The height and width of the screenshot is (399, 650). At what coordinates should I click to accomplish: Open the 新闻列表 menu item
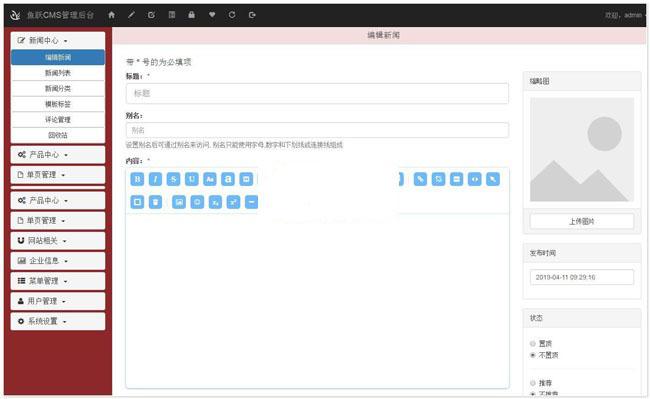(58, 73)
